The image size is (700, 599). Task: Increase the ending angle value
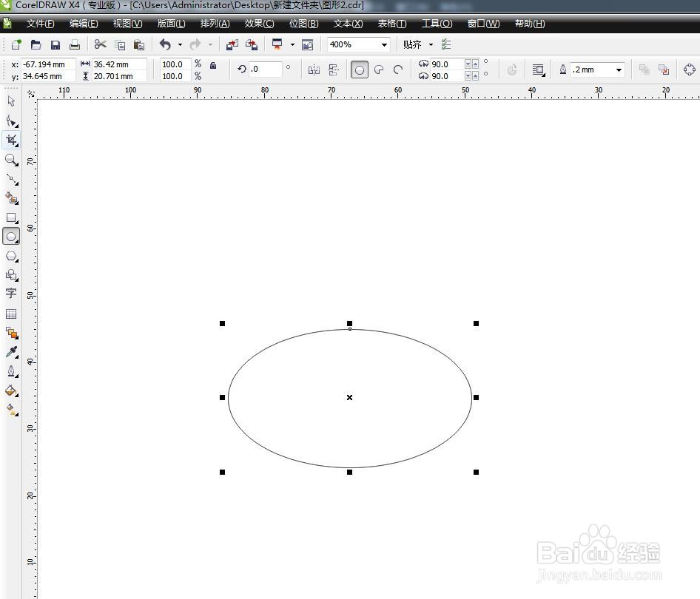tap(476, 76)
